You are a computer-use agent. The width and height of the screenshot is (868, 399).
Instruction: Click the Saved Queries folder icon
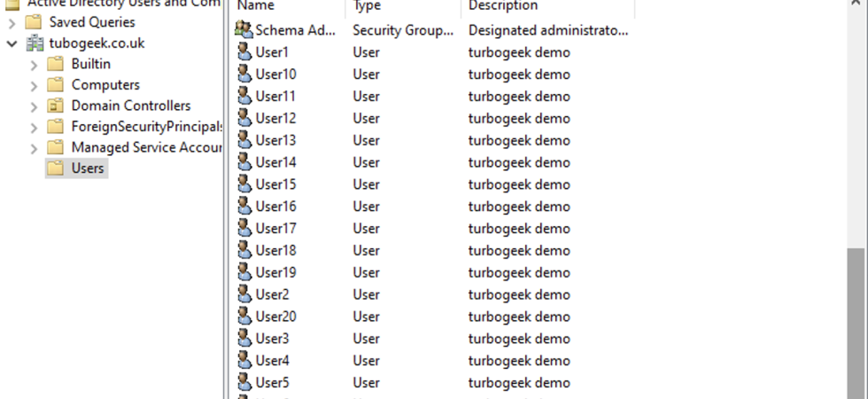[34, 22]
